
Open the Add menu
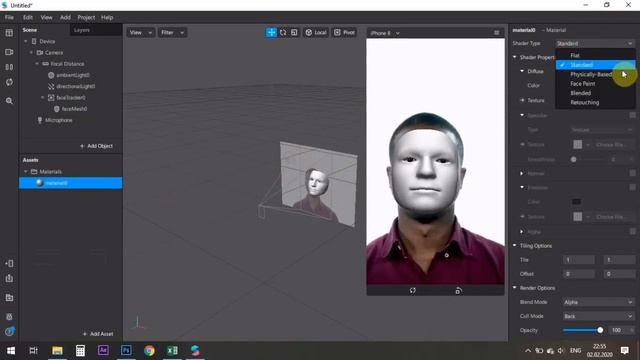(65, 18)
